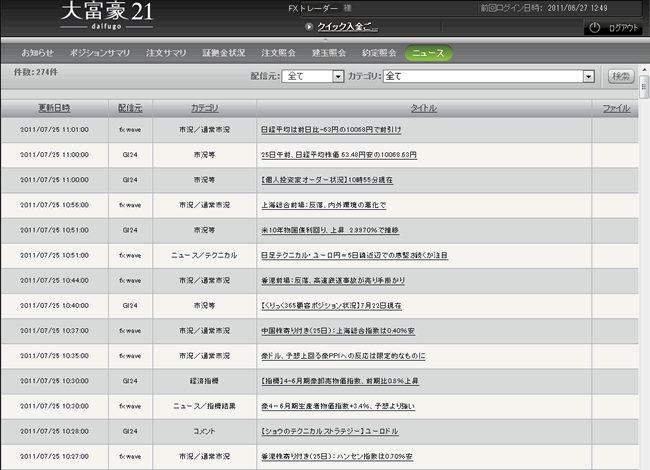650x470 pixels.
Task: Sort by the 配信元 column header
Action: [x=130, y=108]
